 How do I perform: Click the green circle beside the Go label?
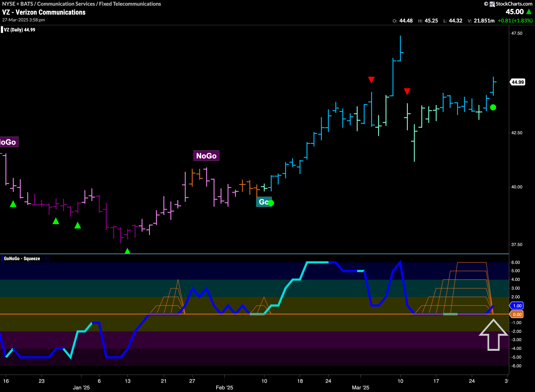click(271, 203)
